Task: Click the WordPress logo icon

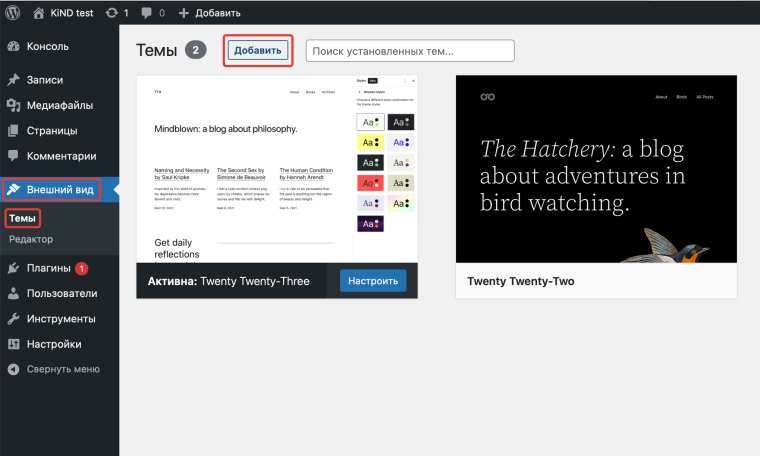Action: 13,13
